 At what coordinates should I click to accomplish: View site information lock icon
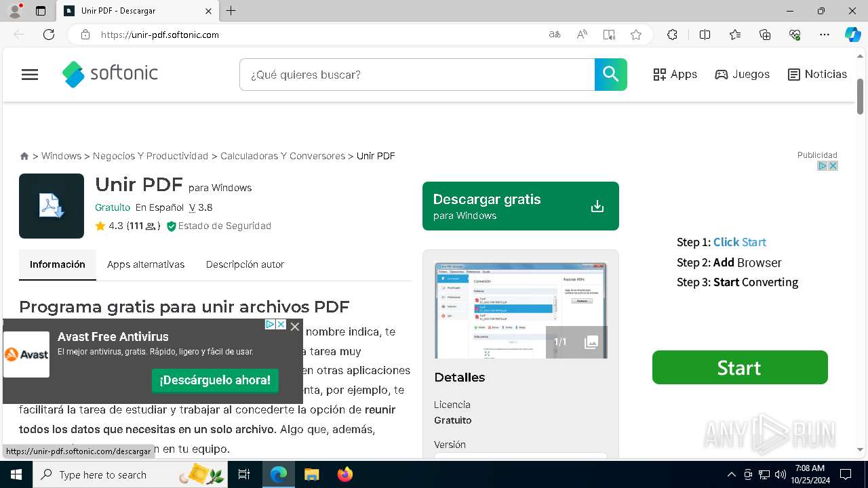85,35
